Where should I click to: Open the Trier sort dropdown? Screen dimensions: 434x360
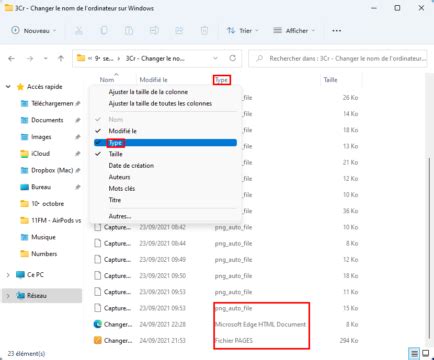click(243, 31)
